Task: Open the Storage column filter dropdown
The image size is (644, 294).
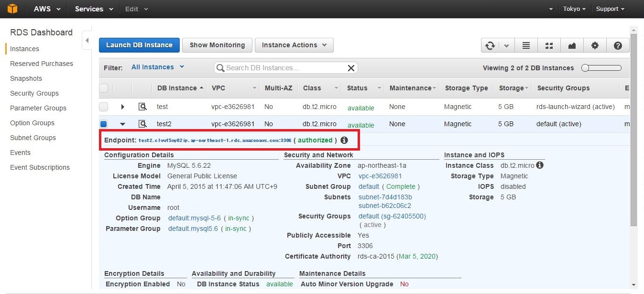Action: (527, 88)
